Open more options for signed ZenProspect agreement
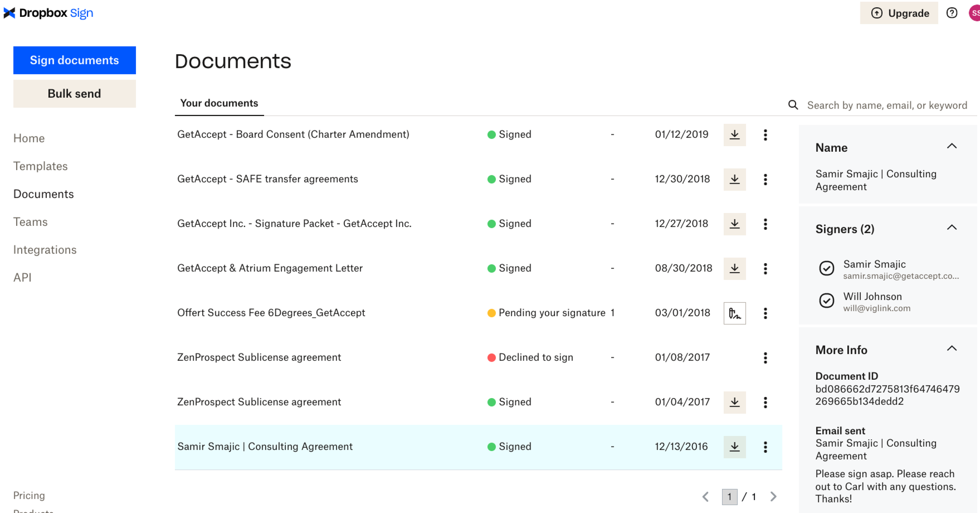980x513 pixels. [x=765, y=402]
